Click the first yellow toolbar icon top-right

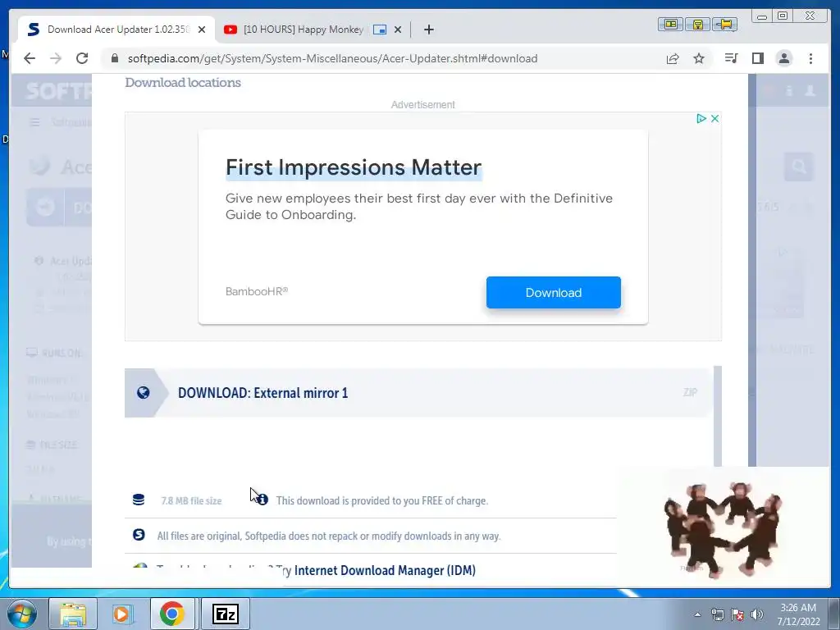coord(670,24)
